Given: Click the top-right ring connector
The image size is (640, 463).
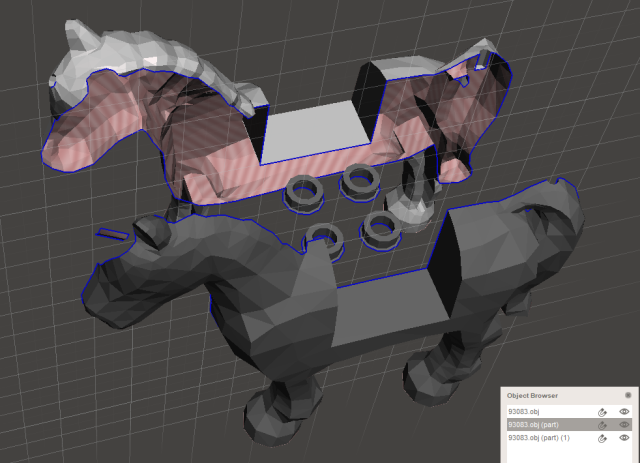Looking at the screenshot, I should click(x=358, y=180).
